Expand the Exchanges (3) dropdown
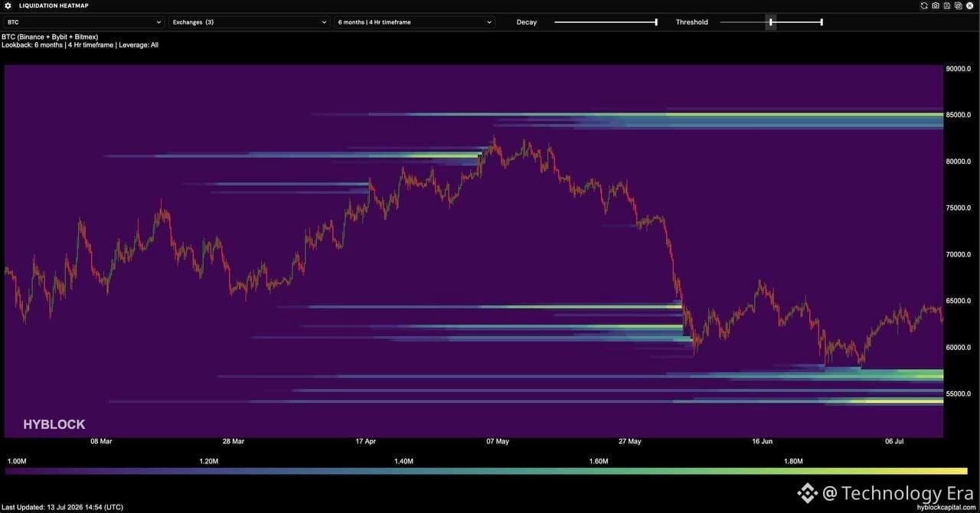 click(x=250, y=22)
